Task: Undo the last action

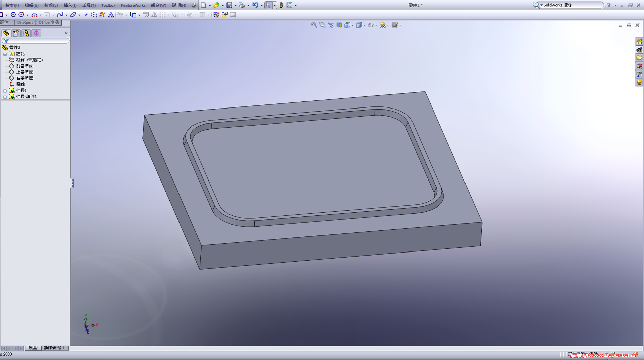Action: 255,5
